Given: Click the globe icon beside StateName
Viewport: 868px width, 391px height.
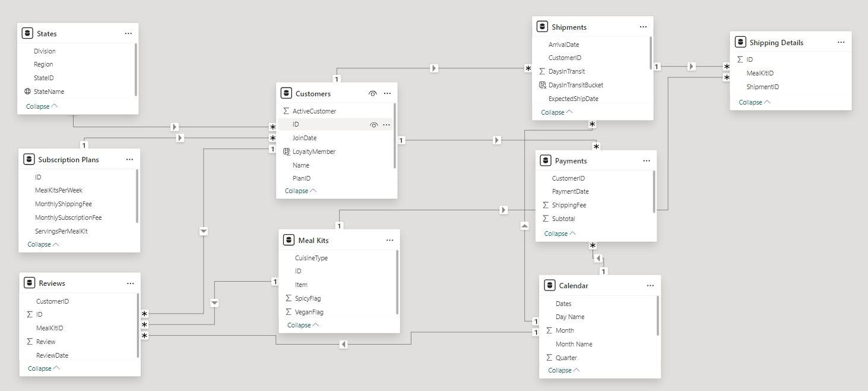Looking at the screenshot, I should pos(27,92).
